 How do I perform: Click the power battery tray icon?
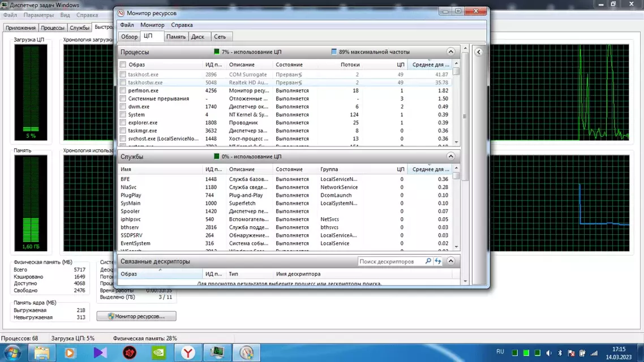(582, 353)
